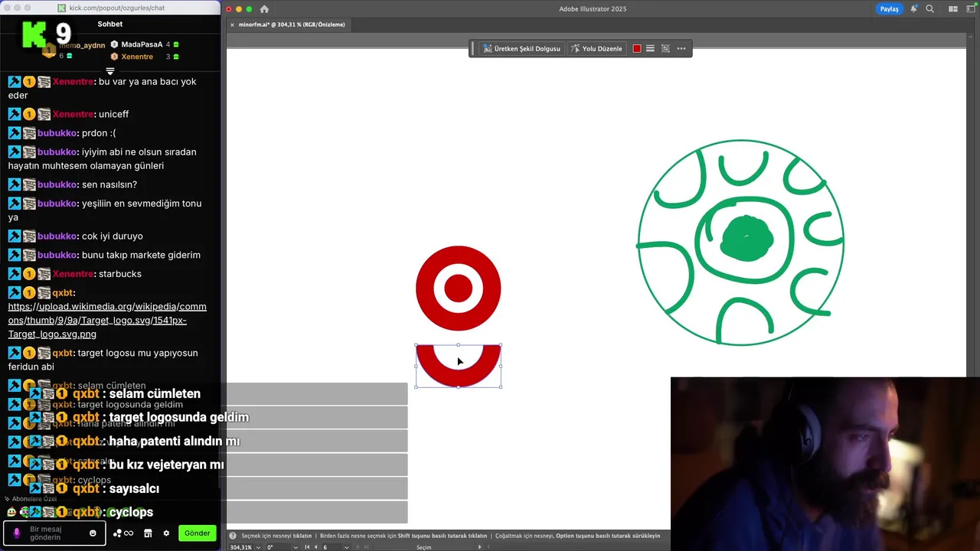Close the minorfm.ai document tab
Screen dimensions: 980x551
pos(232,24)
